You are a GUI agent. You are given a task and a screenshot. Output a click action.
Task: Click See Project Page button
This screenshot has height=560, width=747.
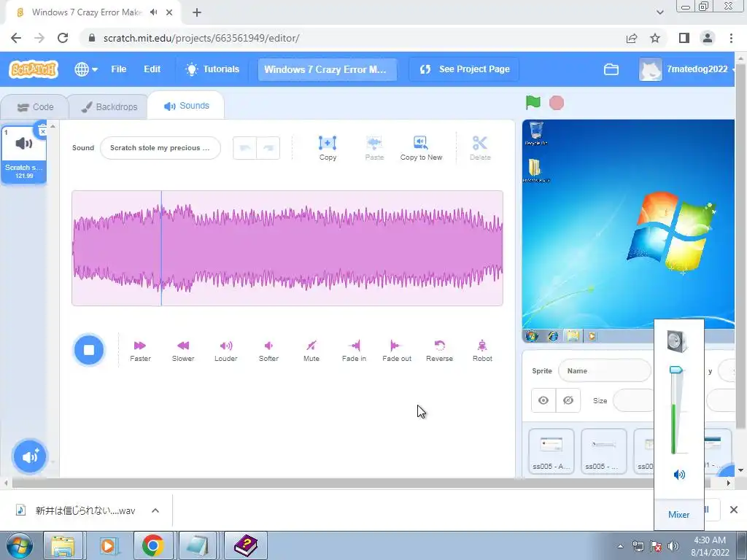point(465,69)
